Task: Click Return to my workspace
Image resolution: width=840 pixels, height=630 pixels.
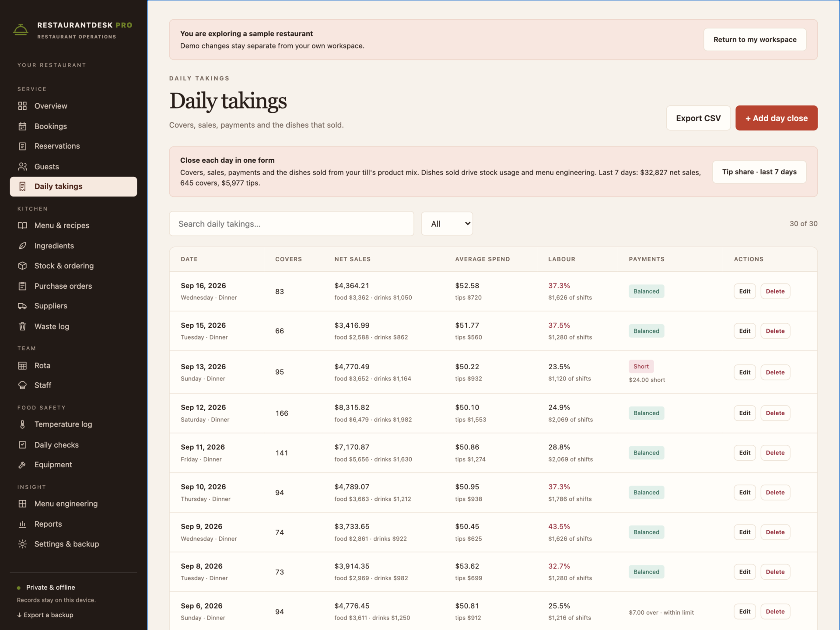Action: (755, 39)
